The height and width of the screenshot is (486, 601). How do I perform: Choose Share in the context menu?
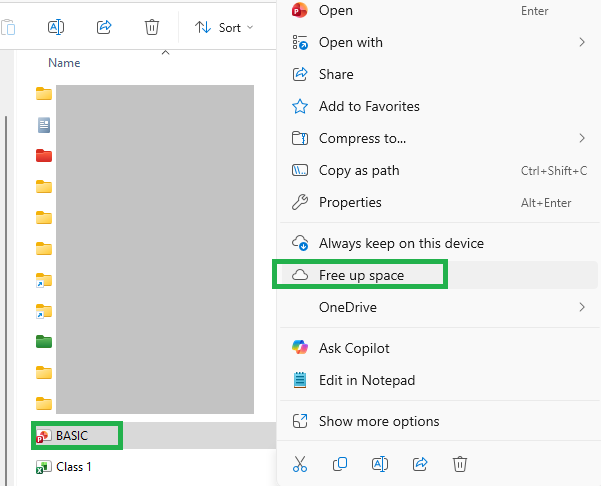tap(439, 74)
